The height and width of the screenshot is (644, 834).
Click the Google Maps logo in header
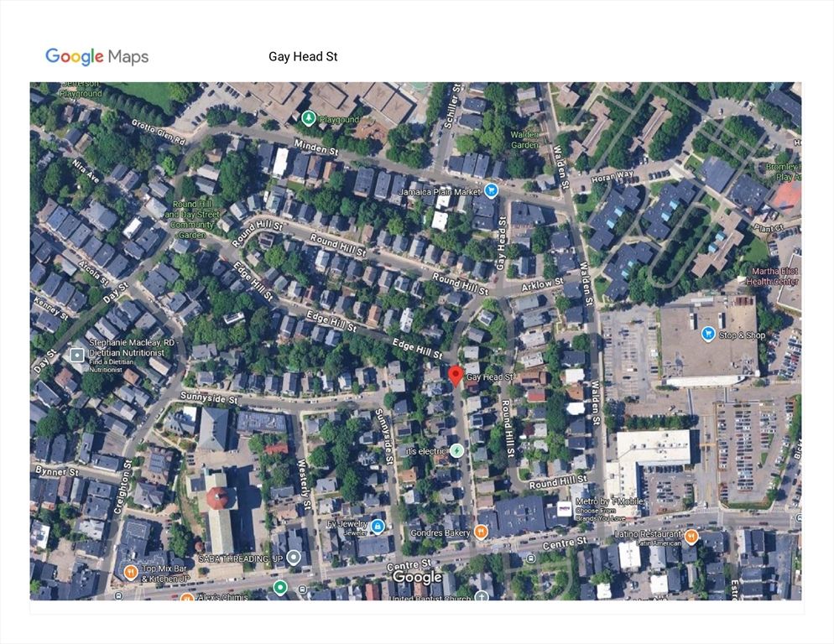click(x=96, y=56)
